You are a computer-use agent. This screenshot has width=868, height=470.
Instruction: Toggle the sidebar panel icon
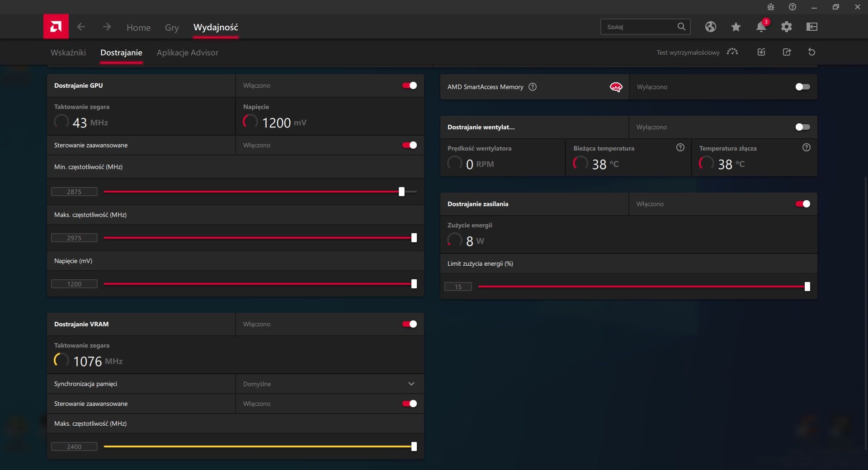pos(812,27)
